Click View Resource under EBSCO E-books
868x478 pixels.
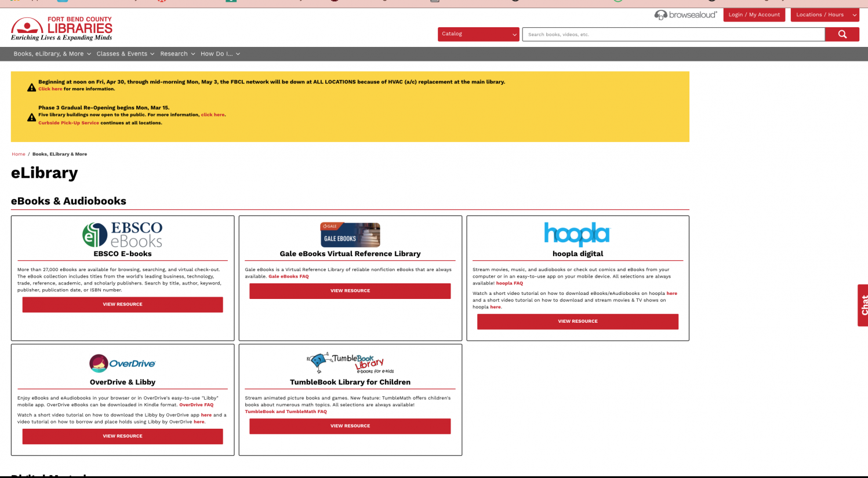[122, 304]
